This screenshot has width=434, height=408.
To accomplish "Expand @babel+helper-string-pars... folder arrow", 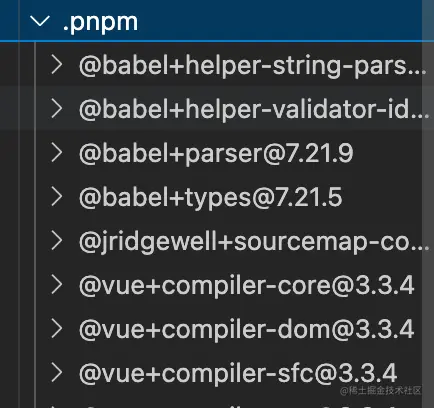I will coord(57,65).
